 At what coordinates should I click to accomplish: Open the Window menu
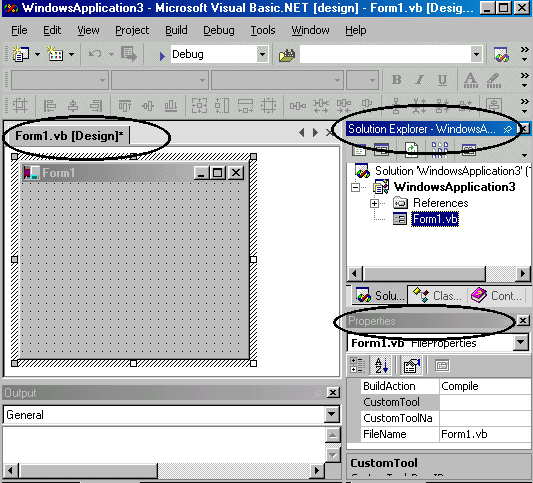coord(310,30)
